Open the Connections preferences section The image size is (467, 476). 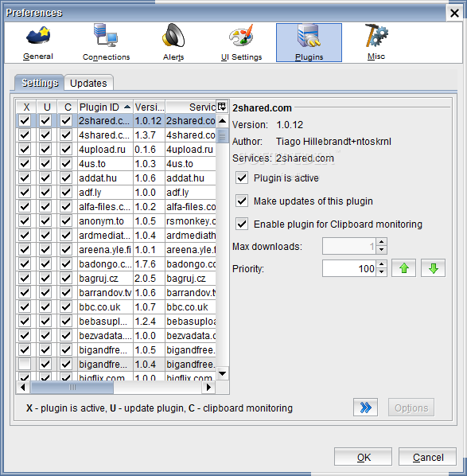click(106, 42)
